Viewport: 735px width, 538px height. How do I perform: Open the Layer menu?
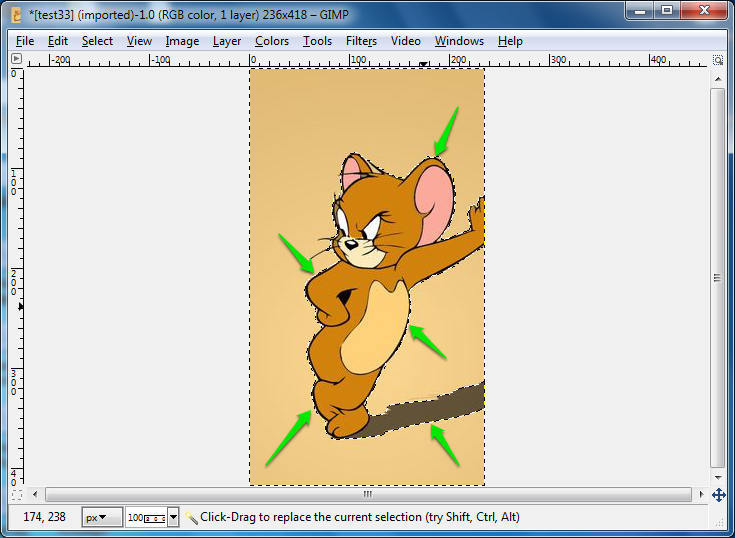point(227,41)
